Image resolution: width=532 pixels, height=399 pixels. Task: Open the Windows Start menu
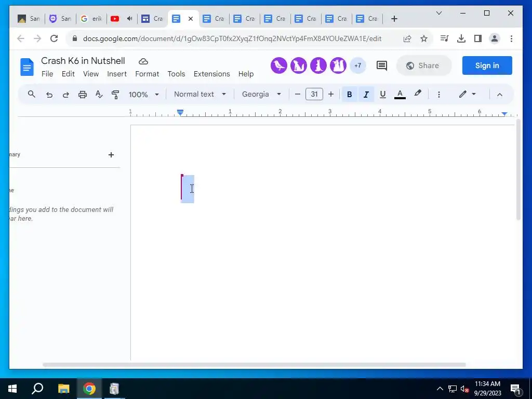tap(12, 389)
